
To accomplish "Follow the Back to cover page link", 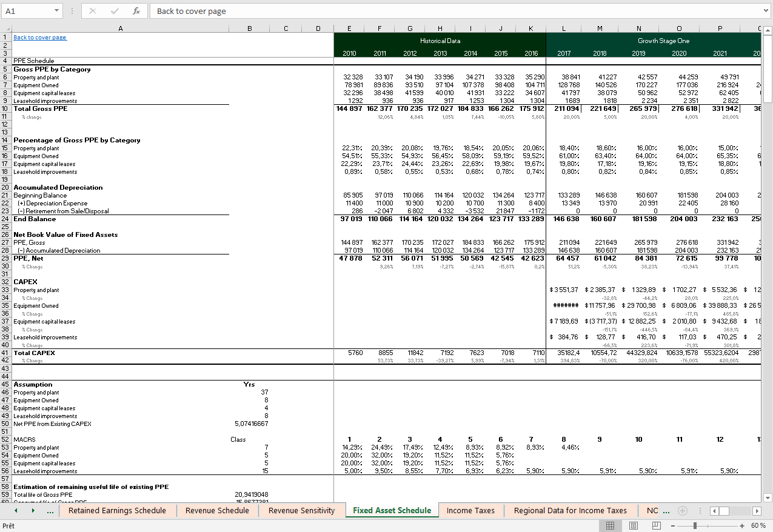I will (40, 38).
